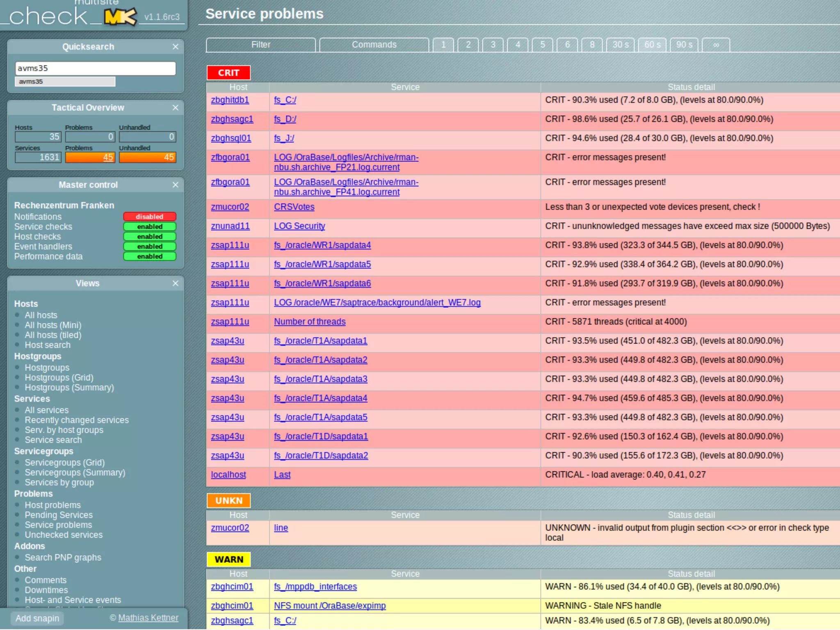Select avms35 quicksearch suggestion
Viewport: 840px width, 630px height.
point(65,82)
